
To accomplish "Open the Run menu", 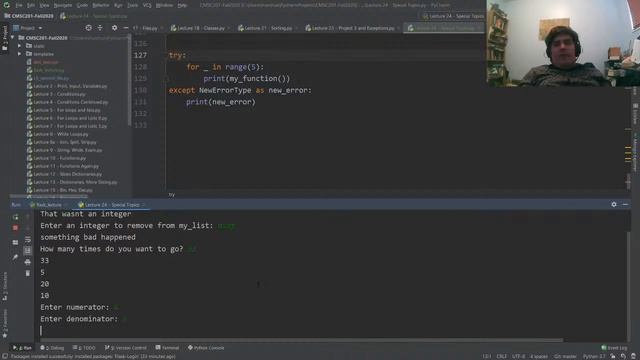I will (x=118, y=5).
